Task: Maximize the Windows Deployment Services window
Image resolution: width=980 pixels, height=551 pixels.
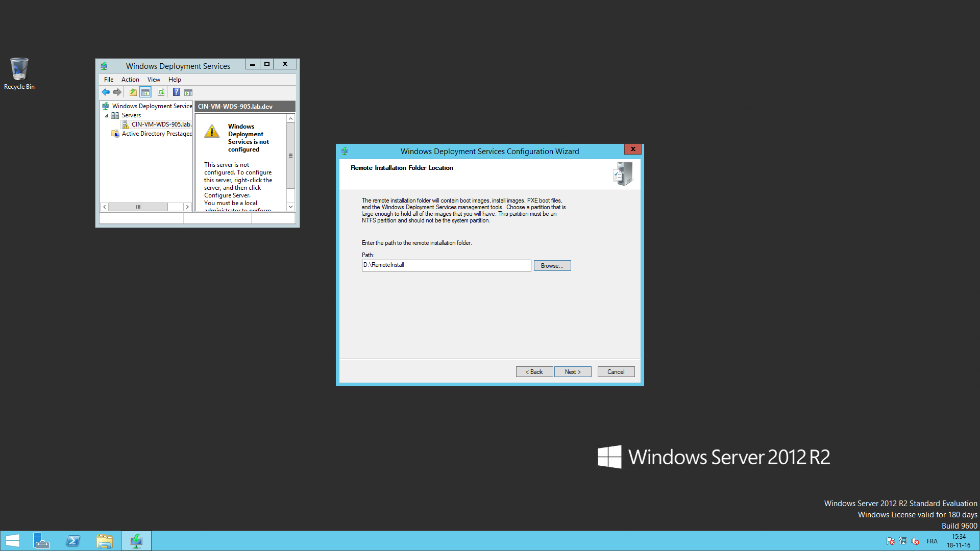Action: pos(266,64)
